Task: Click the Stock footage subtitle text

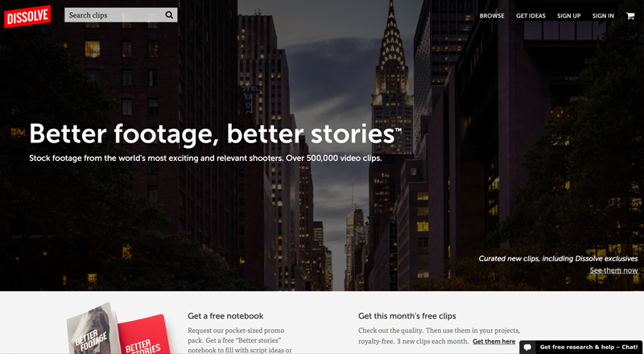Action: 205,158
